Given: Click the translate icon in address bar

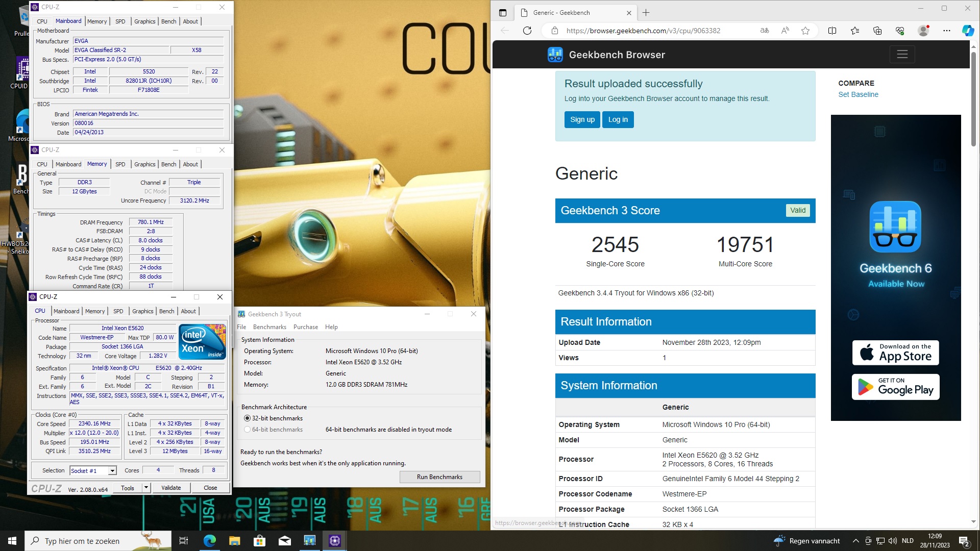Looking at the screenshot, I should [x=765, y=31].
